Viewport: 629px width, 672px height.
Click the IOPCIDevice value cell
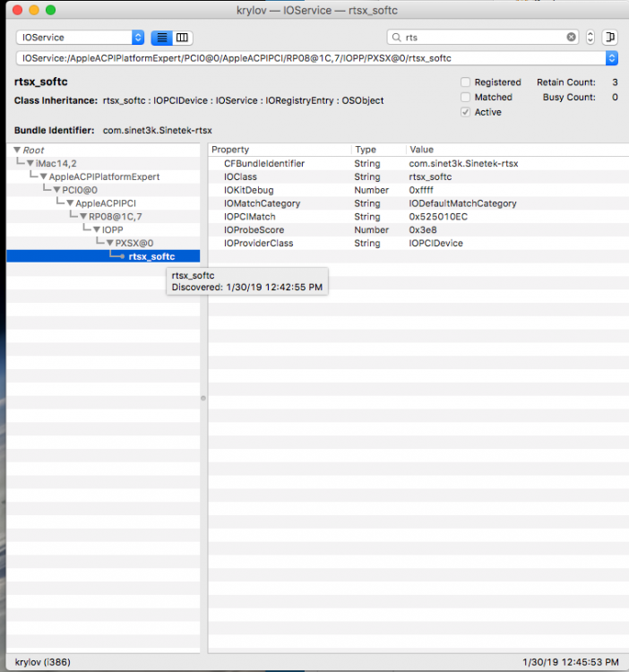click(435, 243)
